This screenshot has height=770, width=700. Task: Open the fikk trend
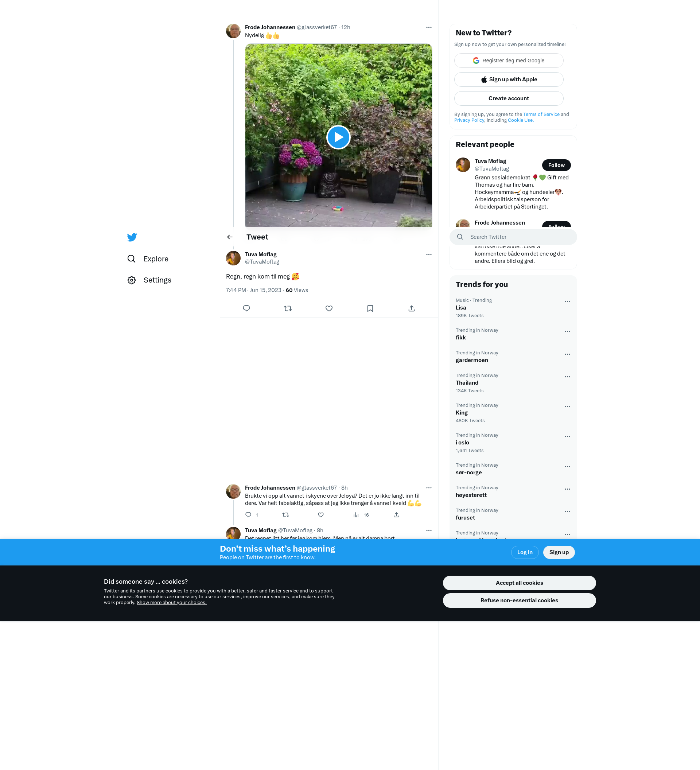pyautogui.click(x=513, y=334)
